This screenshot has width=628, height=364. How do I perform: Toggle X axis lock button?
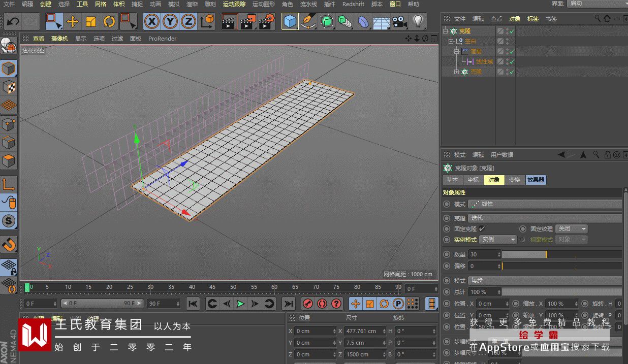[151, 21]
